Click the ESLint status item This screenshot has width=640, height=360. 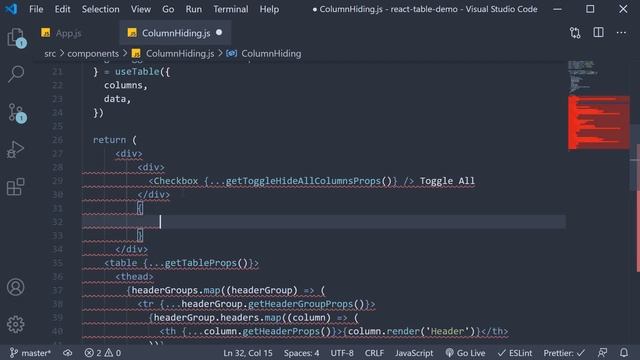515,353
